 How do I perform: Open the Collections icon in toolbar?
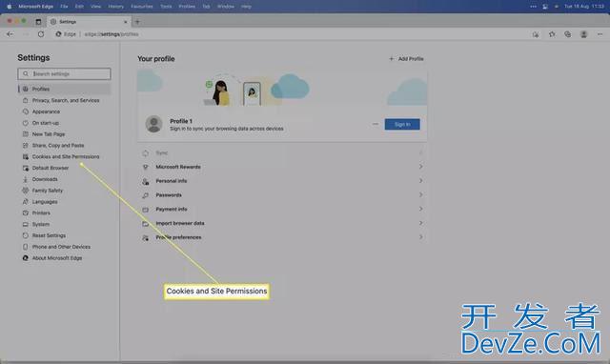pyautogui.click(x=568, y=34)
